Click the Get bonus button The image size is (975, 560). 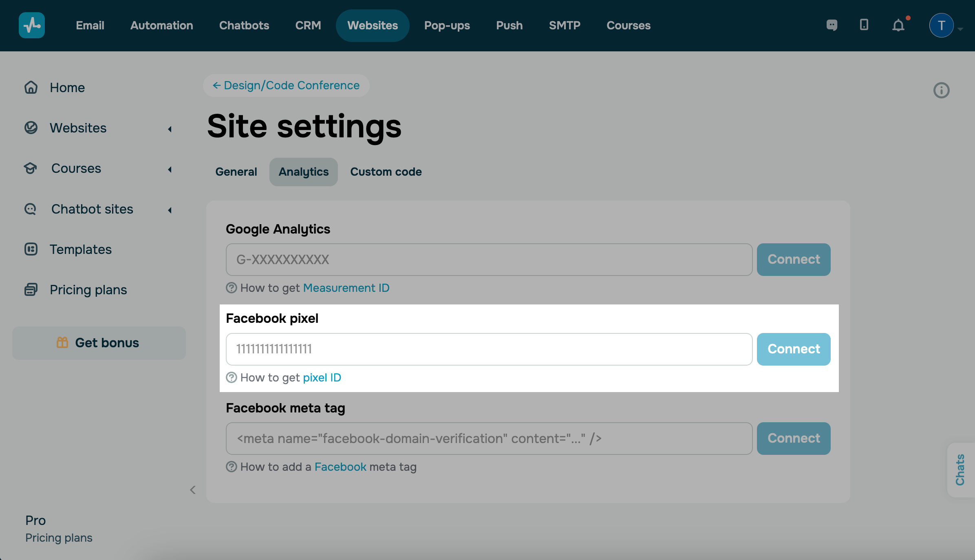pyautogui.click(x=99, y=343)
